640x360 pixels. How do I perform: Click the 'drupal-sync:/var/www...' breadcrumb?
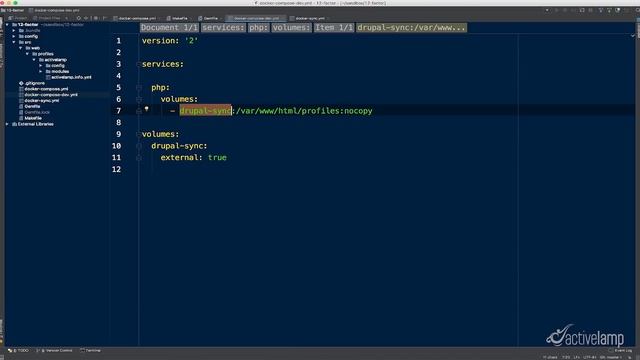[x=411, y=28]
